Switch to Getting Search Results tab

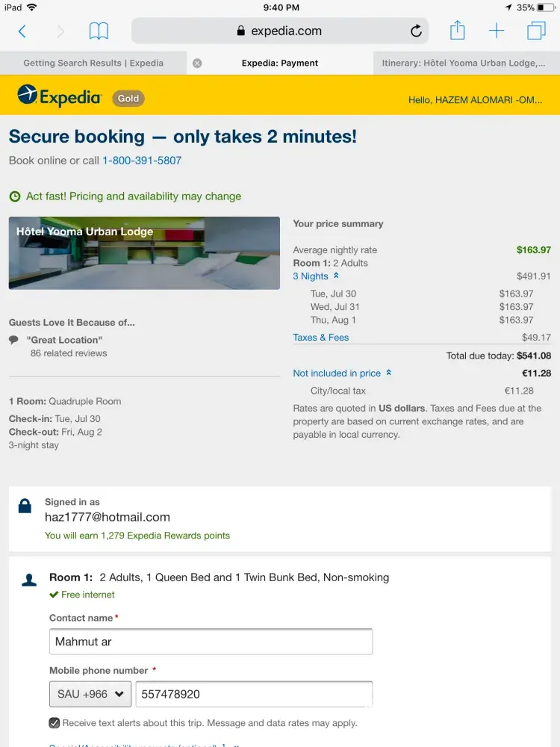click(93, 63)
